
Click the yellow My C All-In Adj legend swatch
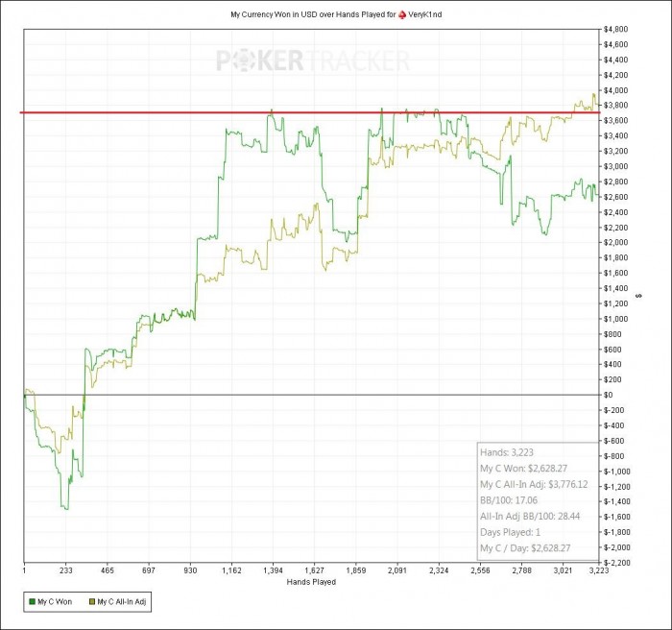[x=92, y=602]
